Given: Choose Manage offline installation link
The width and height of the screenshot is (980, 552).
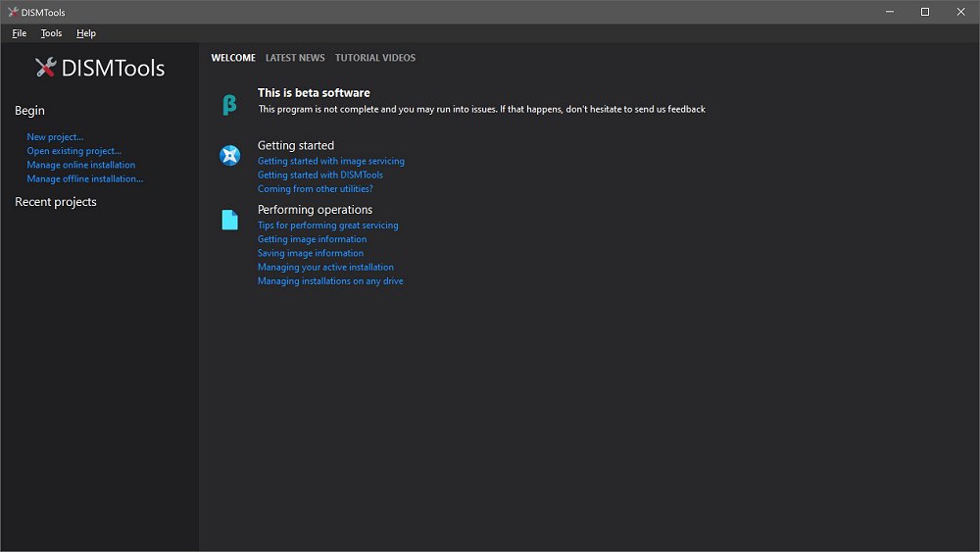Looking at the screenshot, I should point(84,178).
